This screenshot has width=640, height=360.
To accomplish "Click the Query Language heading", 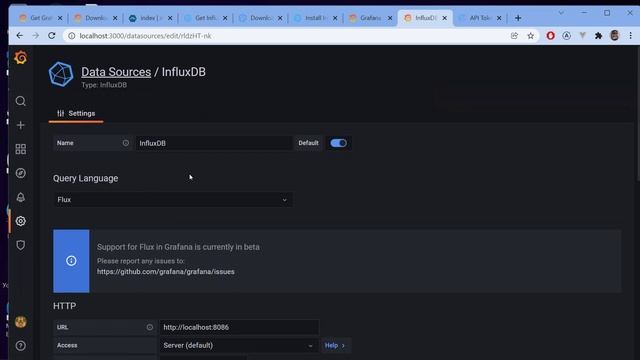I will point(85,178).
